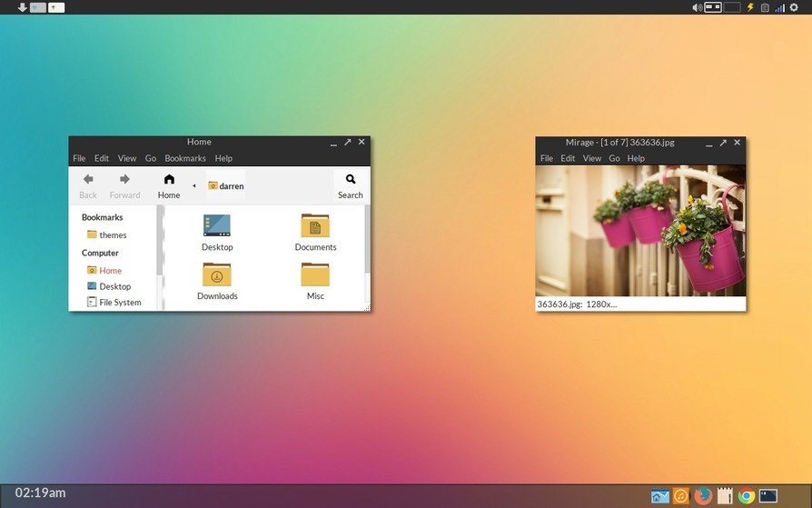Open the terminal icon in dock
The image size is (812, 508).
[x=768, y=496]
